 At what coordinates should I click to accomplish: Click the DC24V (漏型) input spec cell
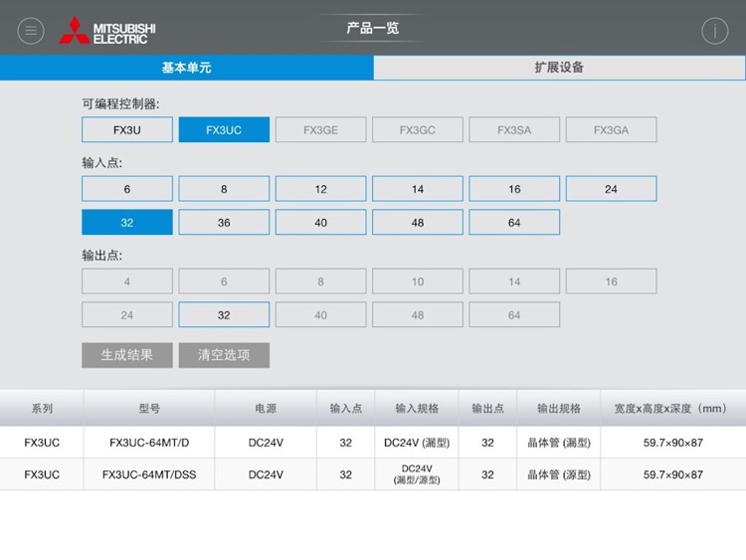coord(417,443)
